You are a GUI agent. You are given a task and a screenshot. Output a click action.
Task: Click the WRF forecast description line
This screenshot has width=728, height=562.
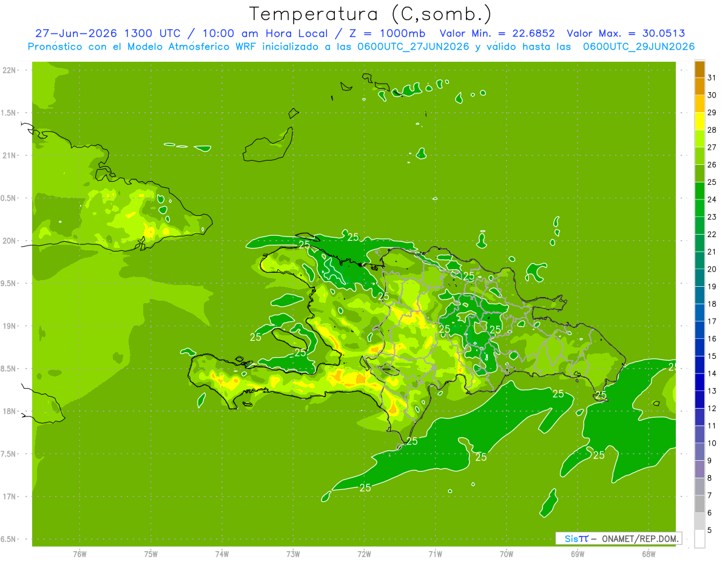(361, 47)
